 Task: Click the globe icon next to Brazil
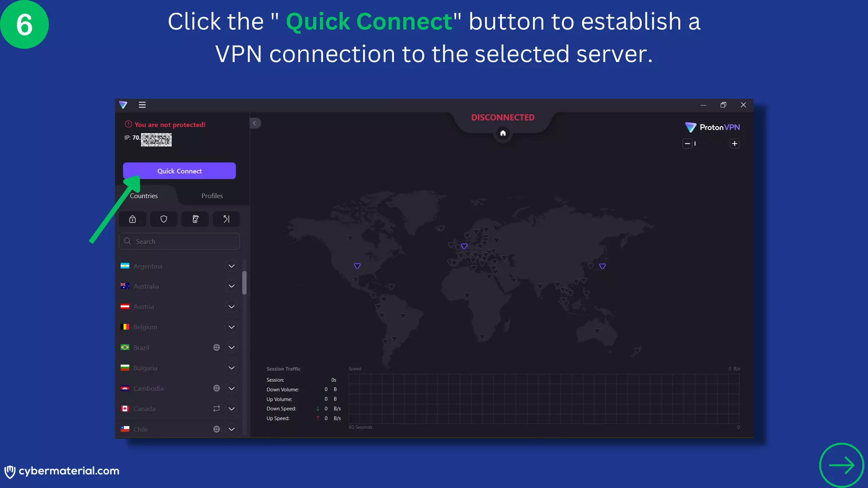pos(217,347)
